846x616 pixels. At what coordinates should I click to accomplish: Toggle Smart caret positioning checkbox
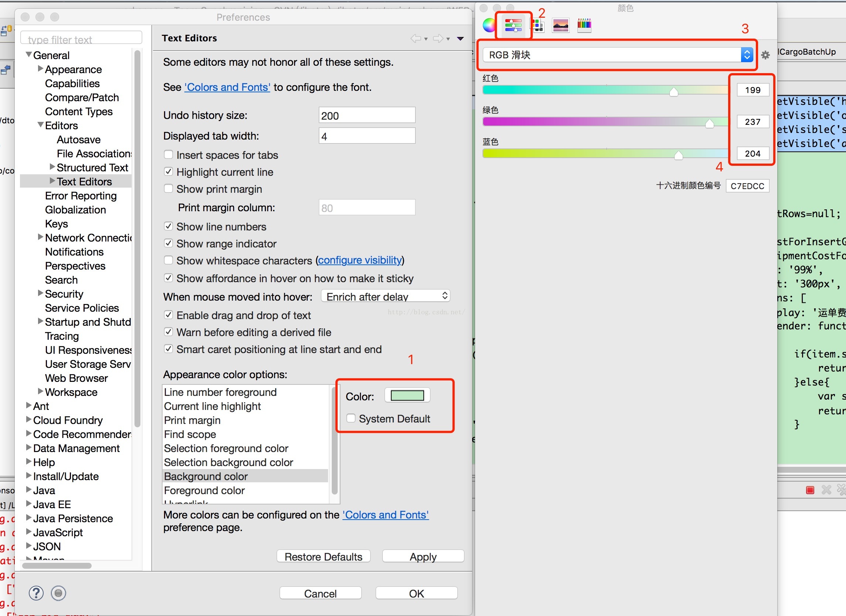click(168, 349)
